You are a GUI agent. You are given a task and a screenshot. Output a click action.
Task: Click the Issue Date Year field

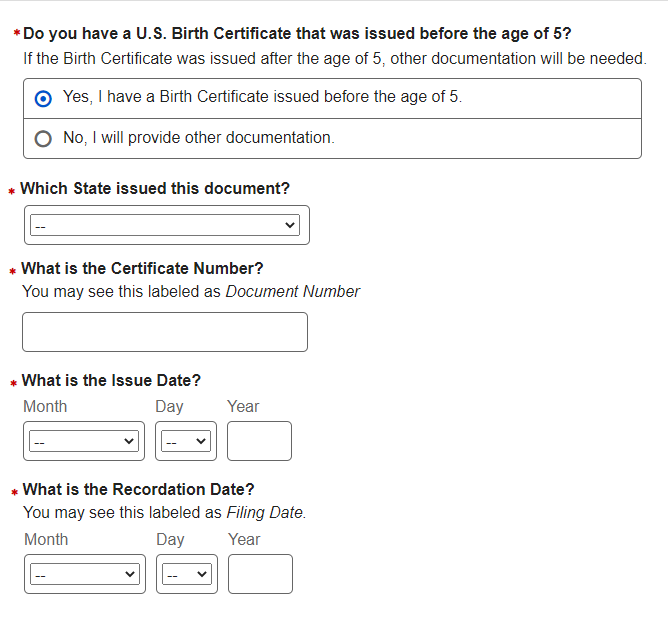259,441
